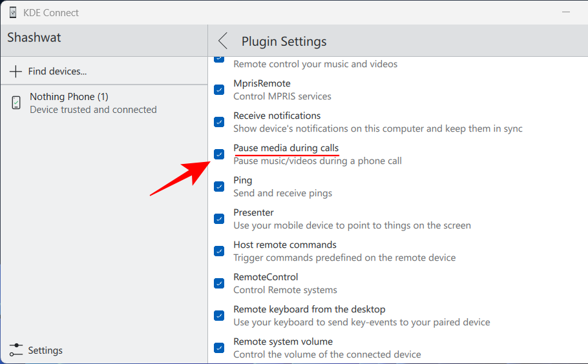Turn off the Presenter plugin checkbox
Viewport: 588px width, 364px height.
pos(219,219)
